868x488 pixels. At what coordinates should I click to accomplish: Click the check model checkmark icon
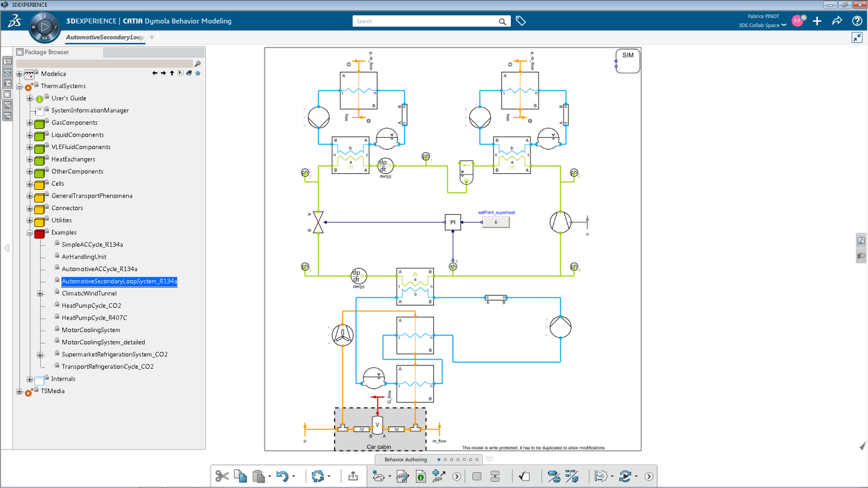click(x=524, y=476)
